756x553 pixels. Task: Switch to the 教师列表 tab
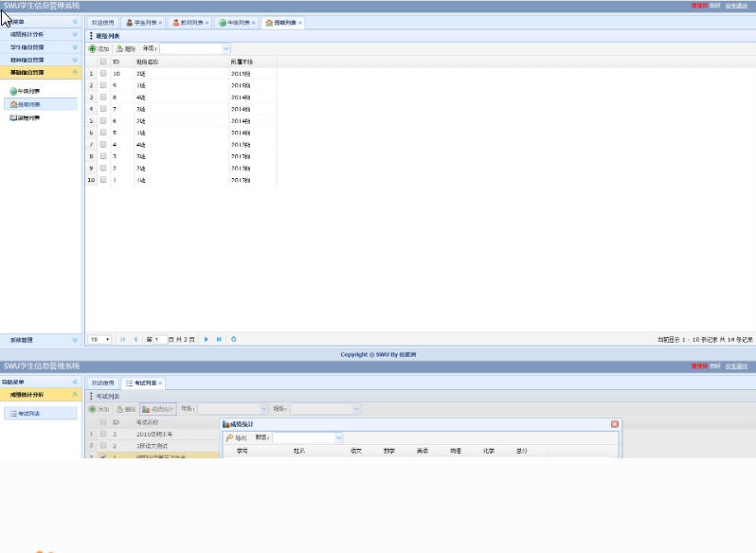(x=189, y=23)
